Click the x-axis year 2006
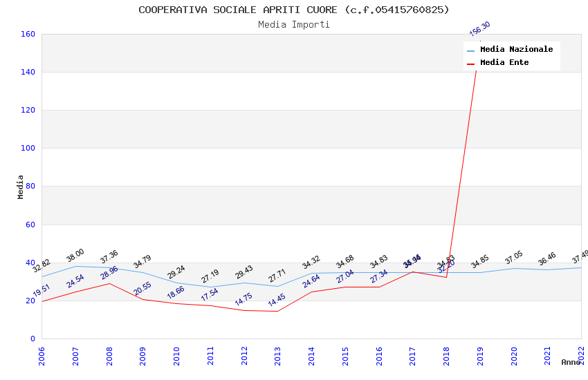 coord(42,356)
